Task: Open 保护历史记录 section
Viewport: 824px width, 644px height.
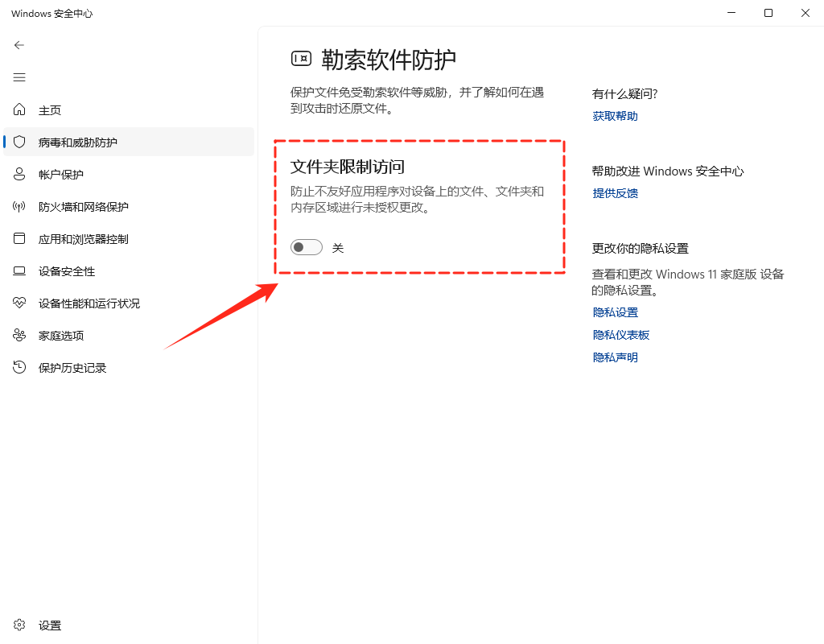Action: [x=129, y=367]
